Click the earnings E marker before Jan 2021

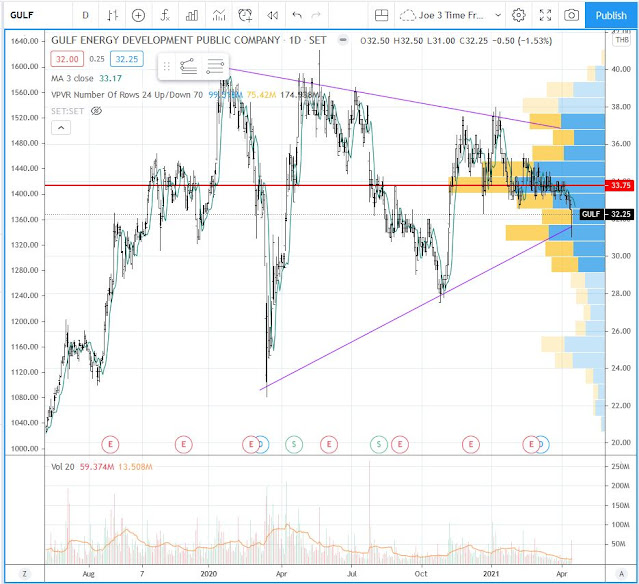tap(471, 444)
